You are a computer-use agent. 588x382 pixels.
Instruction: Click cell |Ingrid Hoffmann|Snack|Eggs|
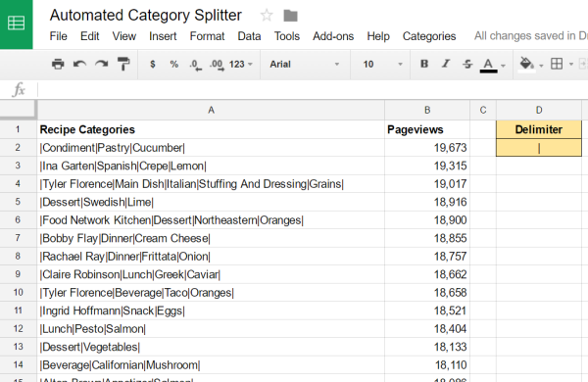(211, 310)
